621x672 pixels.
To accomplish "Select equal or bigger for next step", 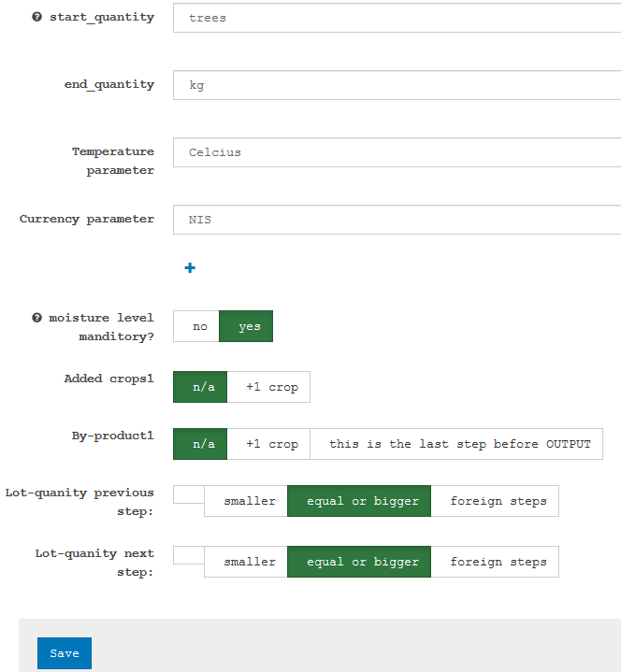I will (359, 562).
